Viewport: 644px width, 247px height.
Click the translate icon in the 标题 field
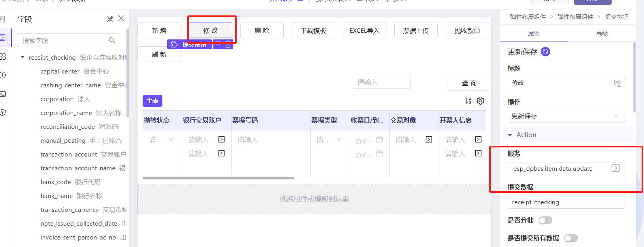pos(618,83)
